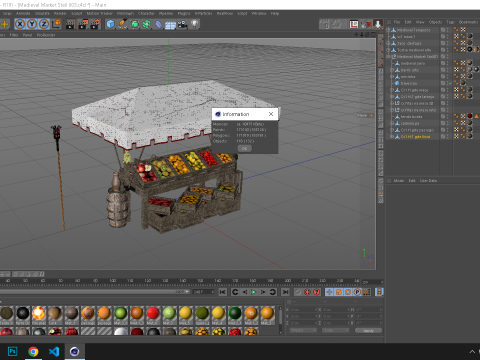Screen dimensions: 480x360
Task: Open Visual Studio Code from the taskbar
Action: point(54,351)
